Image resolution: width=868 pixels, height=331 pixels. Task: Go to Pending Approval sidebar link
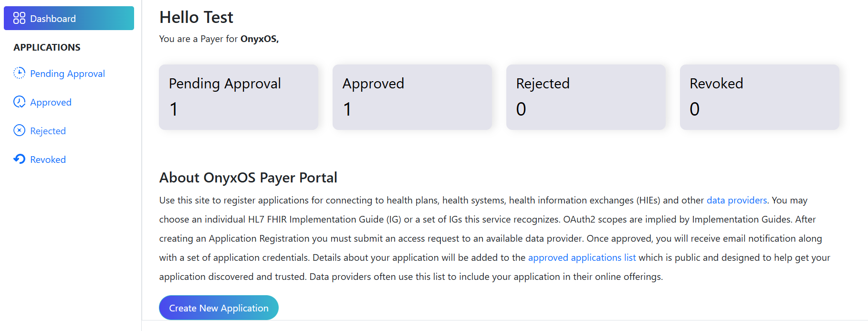67,74
